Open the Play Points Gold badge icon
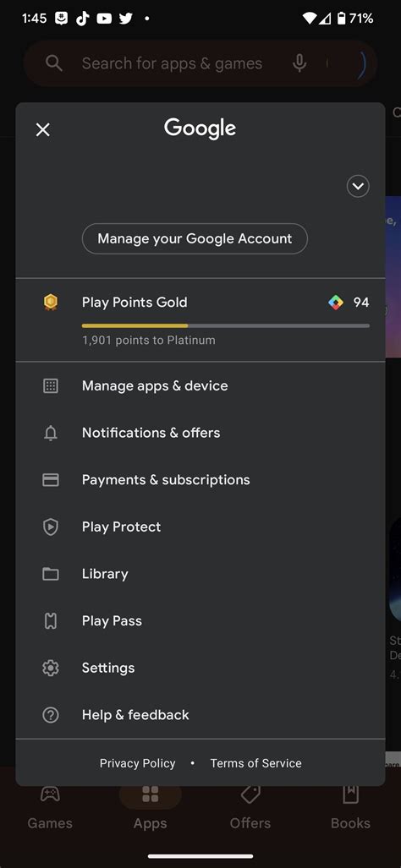Image resolution: width=401 pixels, height=868 pixels. (51, 303)
